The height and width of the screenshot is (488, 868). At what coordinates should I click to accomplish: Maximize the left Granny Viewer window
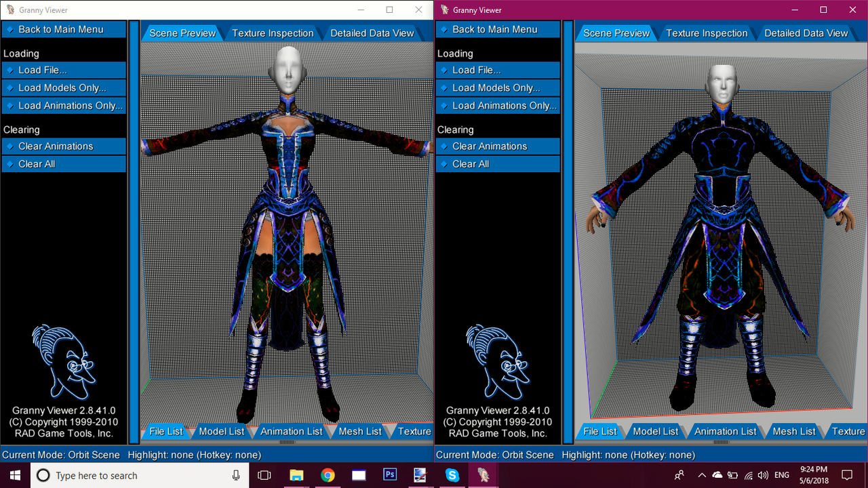pos(389,9)
